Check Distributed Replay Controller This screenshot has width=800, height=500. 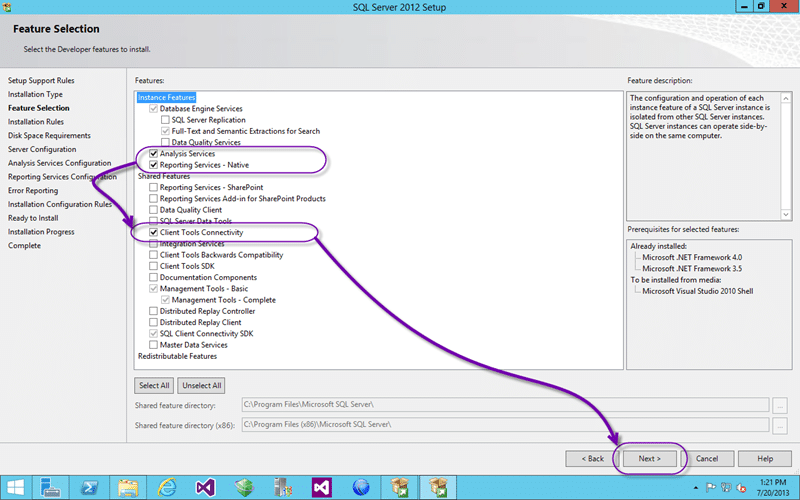point(153,311)
